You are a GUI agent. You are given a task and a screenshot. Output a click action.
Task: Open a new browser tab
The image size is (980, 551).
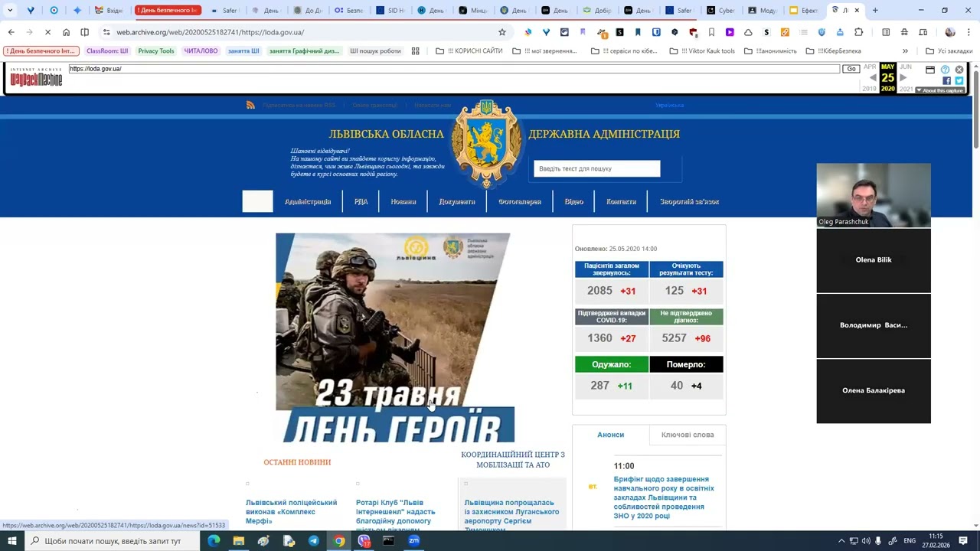coord(875,11)
